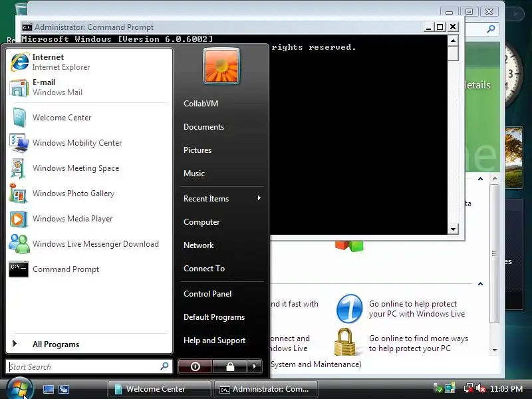The height and width of the screenshot is (399, 532).
Task: Click the volume muted tray icon
Action: coord(480,388)
